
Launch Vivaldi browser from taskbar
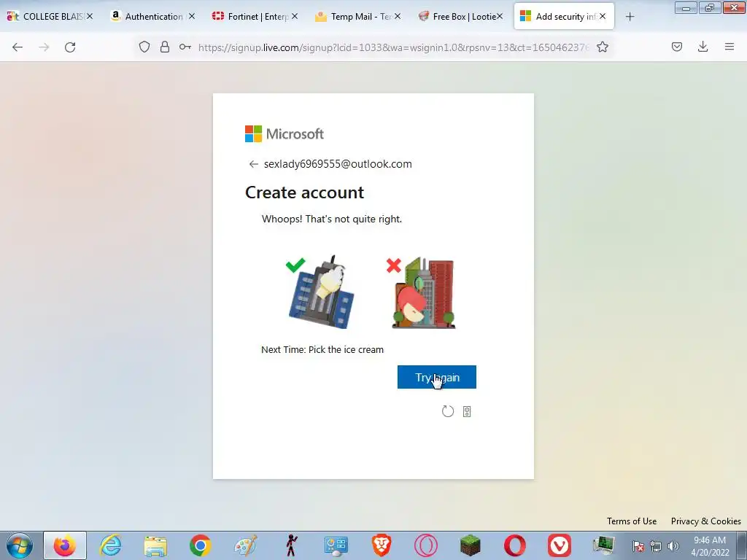pos(560,545)
